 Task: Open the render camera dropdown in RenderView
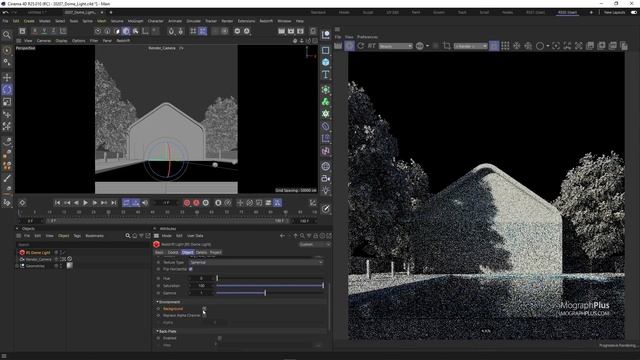(471, 46)
